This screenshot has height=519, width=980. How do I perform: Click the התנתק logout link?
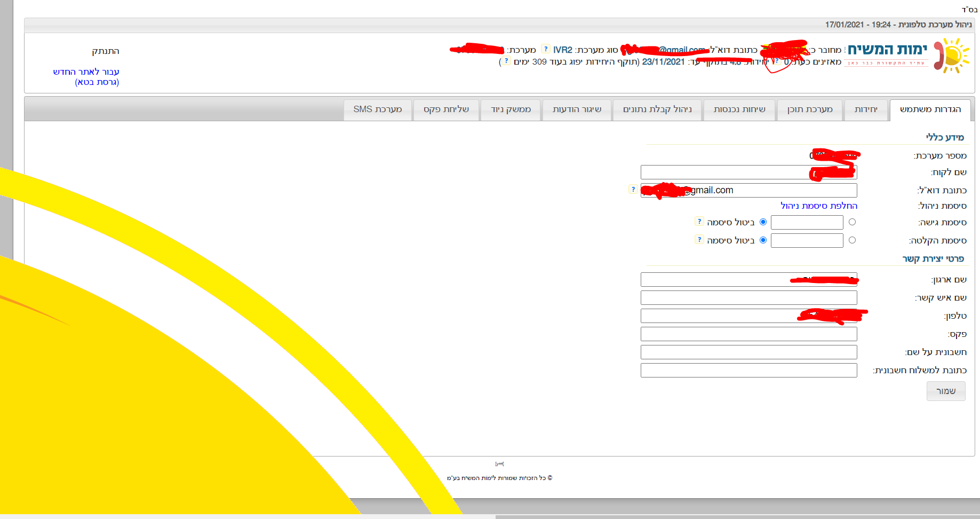[x=105, y=51]
